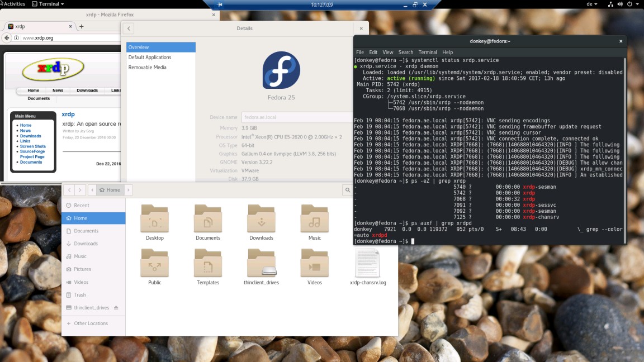Screen dimensions: 644x362
Task: Open Other Locations in the Files sidebar
Action: 92,323
